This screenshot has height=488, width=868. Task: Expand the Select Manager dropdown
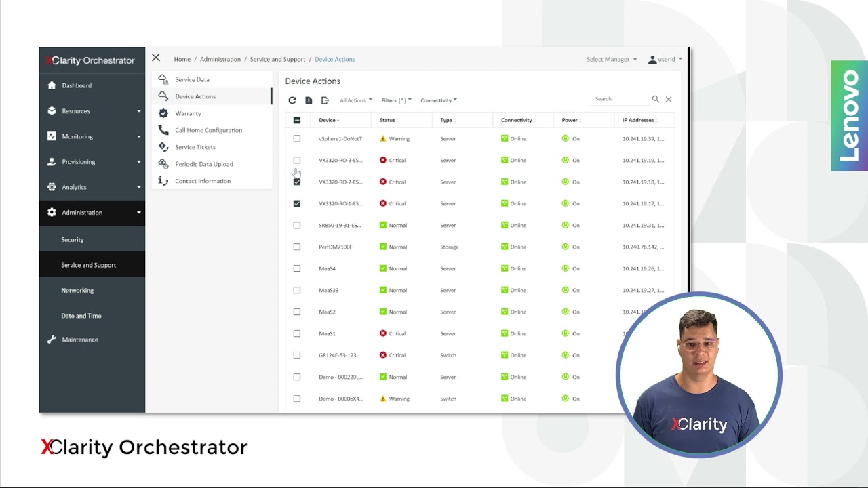611,59
